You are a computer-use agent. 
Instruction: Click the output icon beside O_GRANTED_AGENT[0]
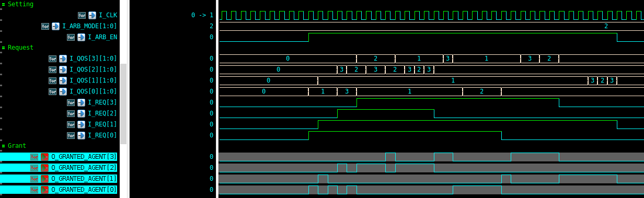click(x=44, y=190)
